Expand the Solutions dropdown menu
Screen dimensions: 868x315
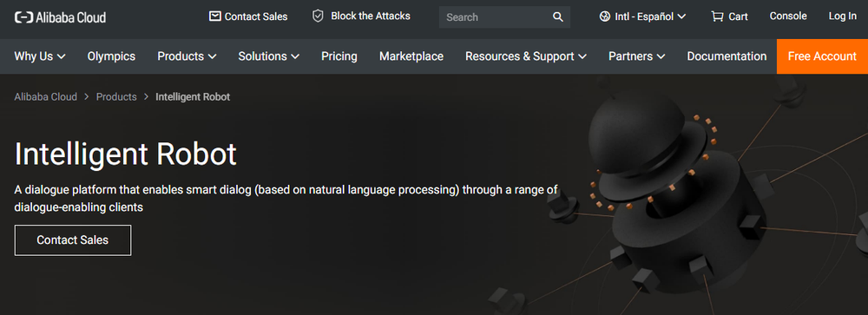pos(268,56)
